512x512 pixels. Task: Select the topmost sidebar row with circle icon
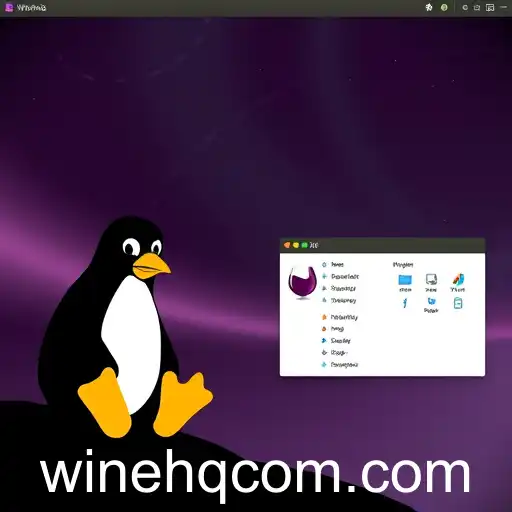click(333, 265)
